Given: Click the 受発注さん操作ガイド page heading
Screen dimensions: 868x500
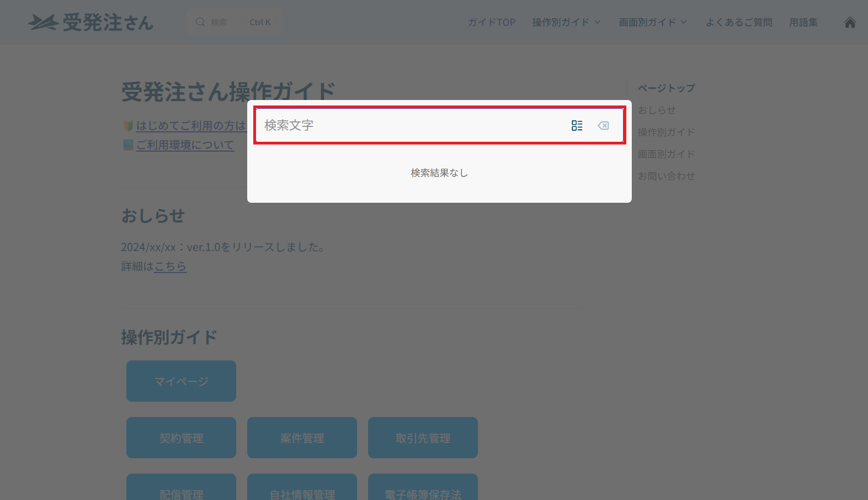Looking at the screenshot, I should coord(229,91).
